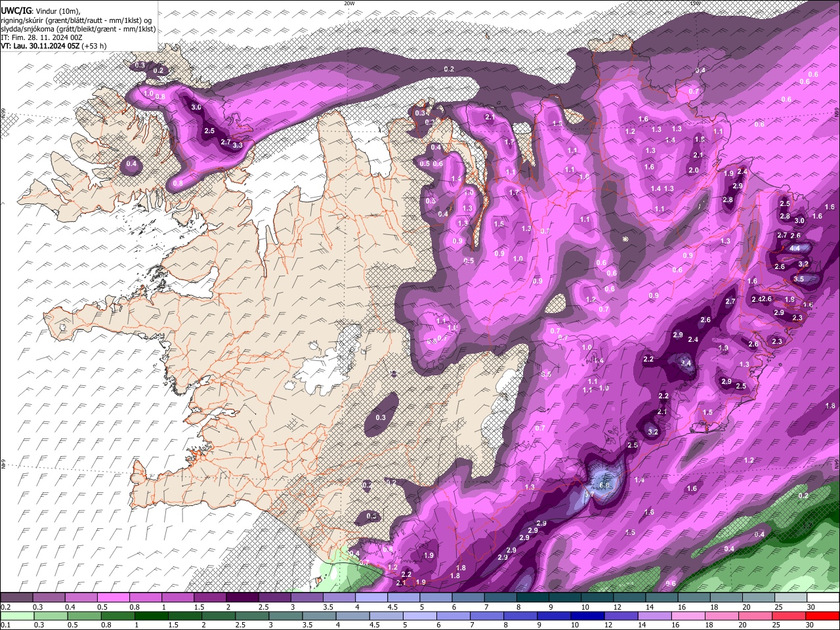The height and width of the screenshot is (630, 840).
Task: Click the palest green swatch starting the lower legend row
Action: 17,616
